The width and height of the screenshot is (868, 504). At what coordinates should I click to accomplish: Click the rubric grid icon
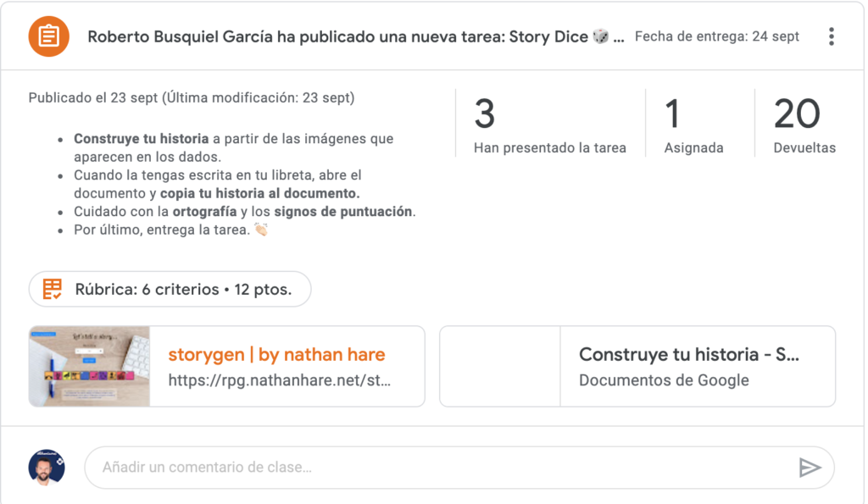53,289
